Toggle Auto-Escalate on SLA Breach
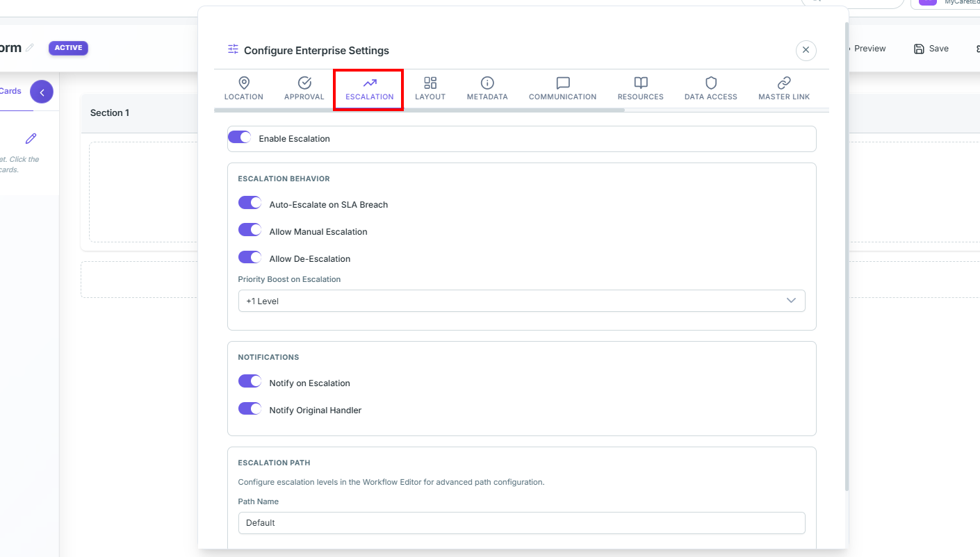The image size is (980, 557). coord(250,203)
